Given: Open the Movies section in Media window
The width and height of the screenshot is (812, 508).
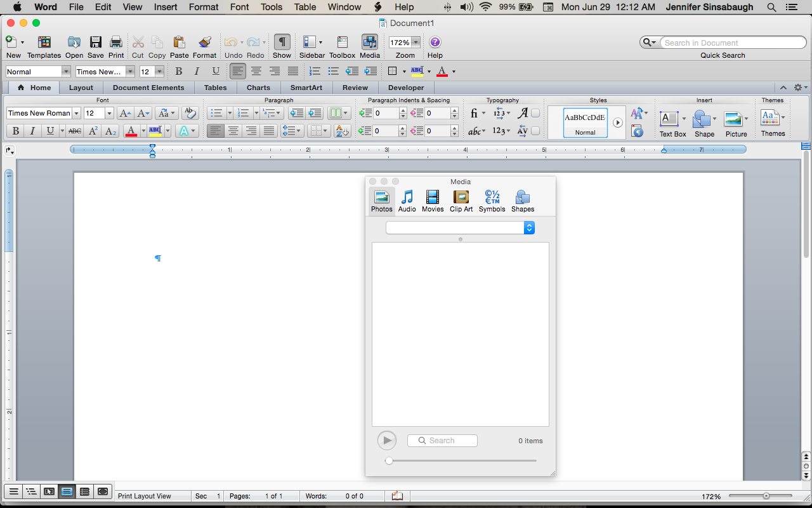Looking at the screenshot, I should (433, 201).
